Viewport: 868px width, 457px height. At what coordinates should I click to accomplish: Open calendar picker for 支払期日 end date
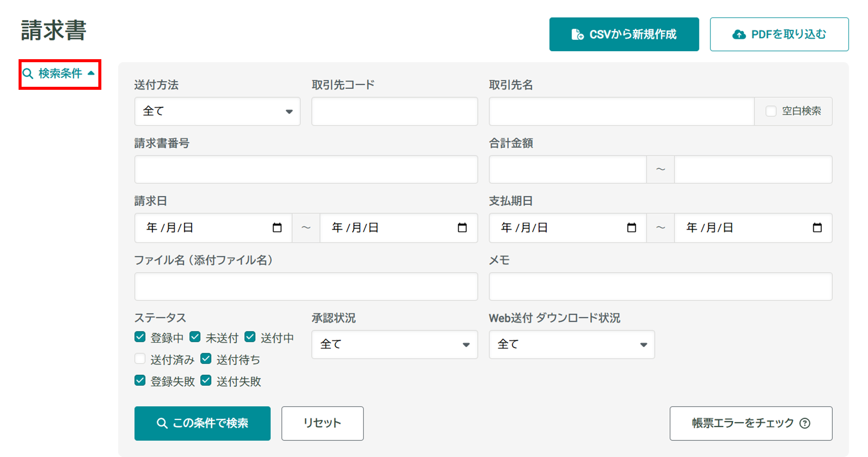[x=817, y=228]
